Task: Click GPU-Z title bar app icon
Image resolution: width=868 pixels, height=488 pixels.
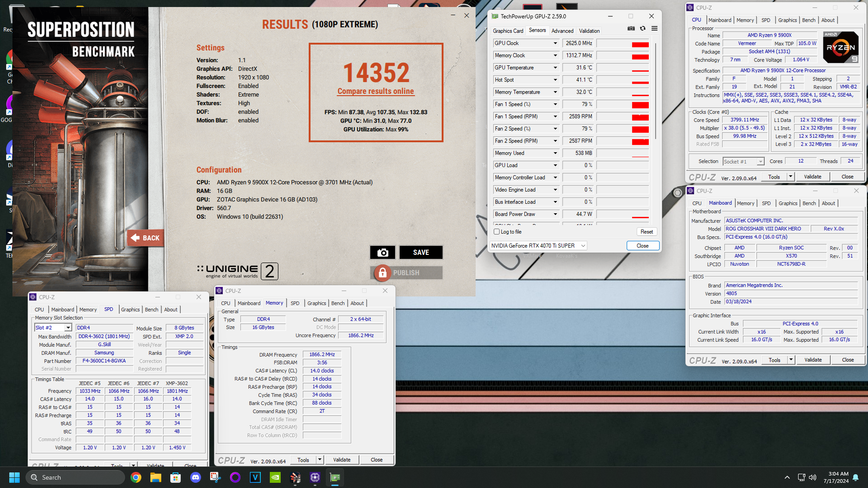Action: pyautogui.click(x=495, y=16)
